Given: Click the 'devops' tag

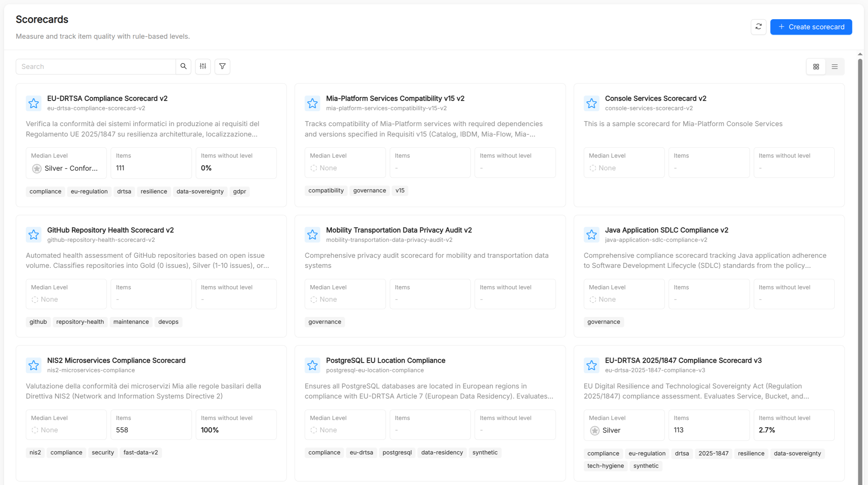Looking at the screenshot, I should coord(168,322).
